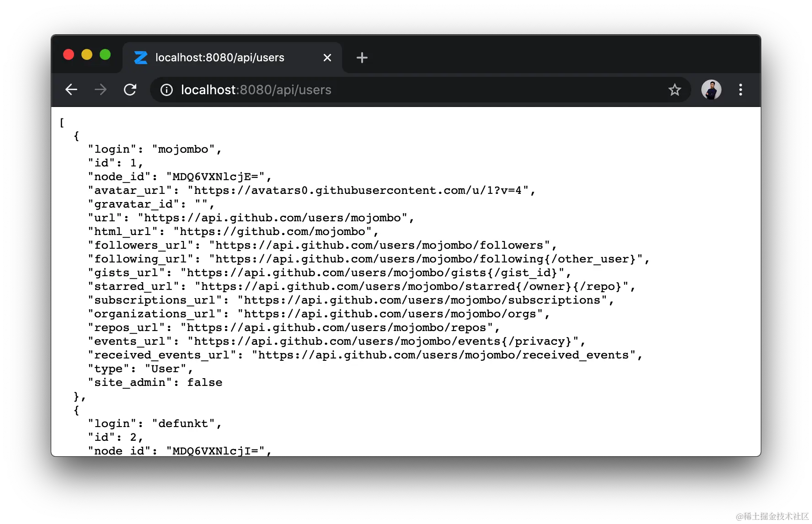Click the "login": "mojombo" line
Image resolution: width=812 pixels, height=524 pixels.
pyautogui.click(x=155, y=150)
